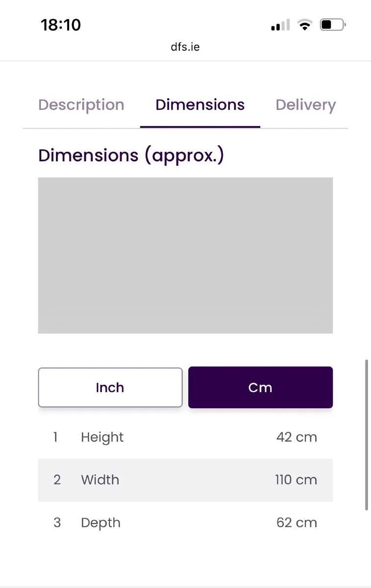Click the Dimensions (approx.) heading
This screenshot has width=371, height=588.
coord(131,155)
